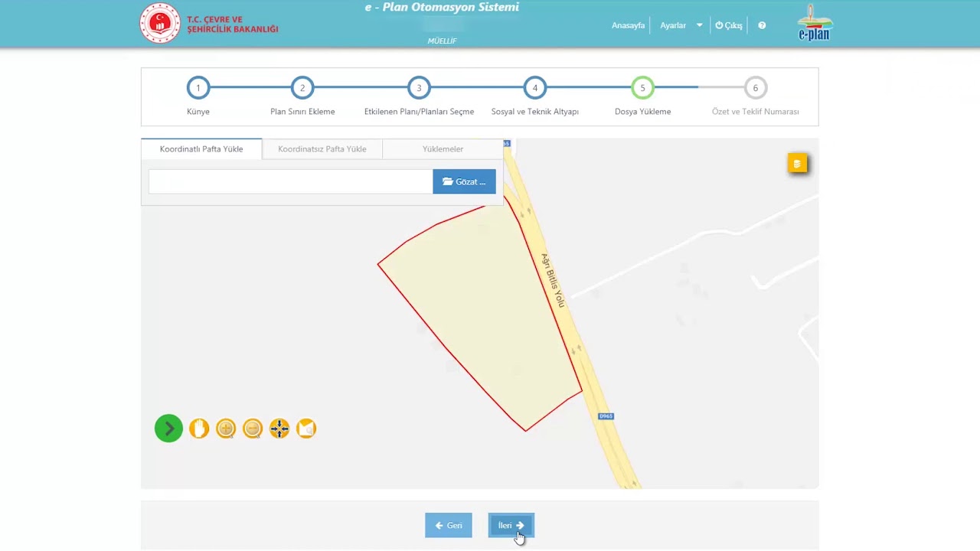Click the Künye step label

(x=198, y=112)
